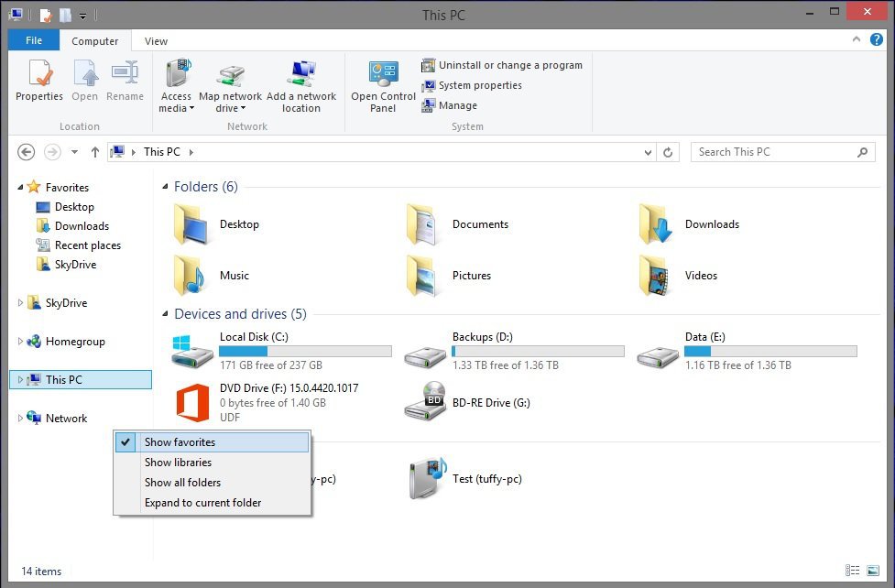Click the Local Disk (C:) capacity bar
This screenshot has height=588, width=895.
pos(306,351)
